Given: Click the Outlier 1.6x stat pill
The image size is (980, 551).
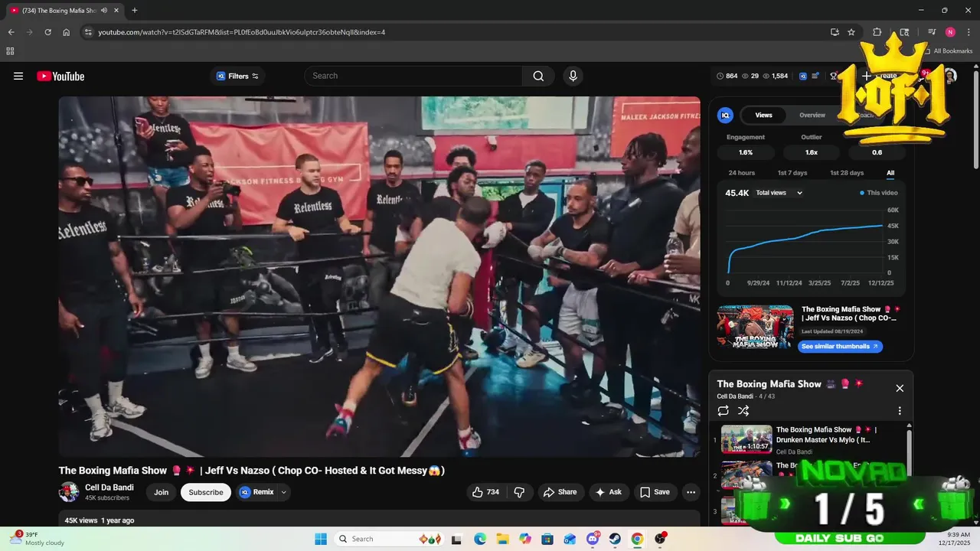Looking at the screenshot, I should pos(812,152).
